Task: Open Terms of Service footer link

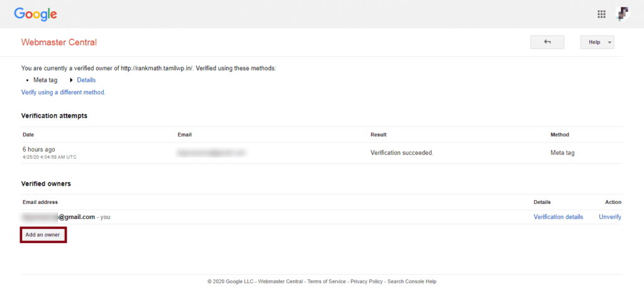Action: click(326, 282)
